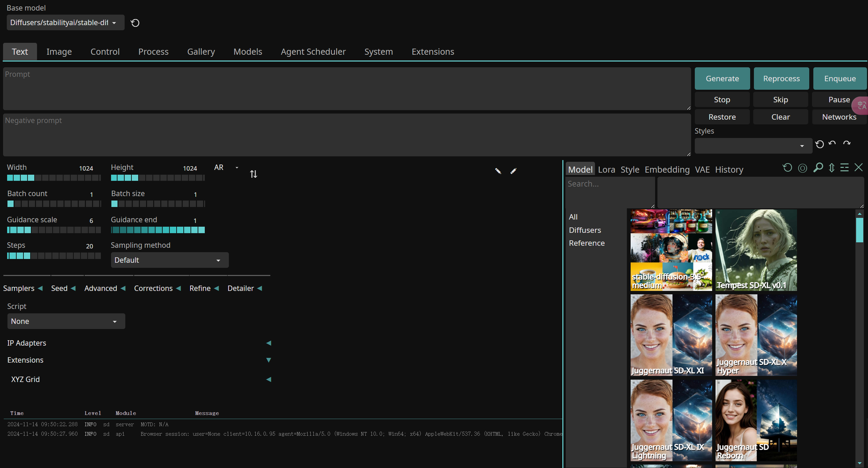Open the Sampling method dropdown

169,260
